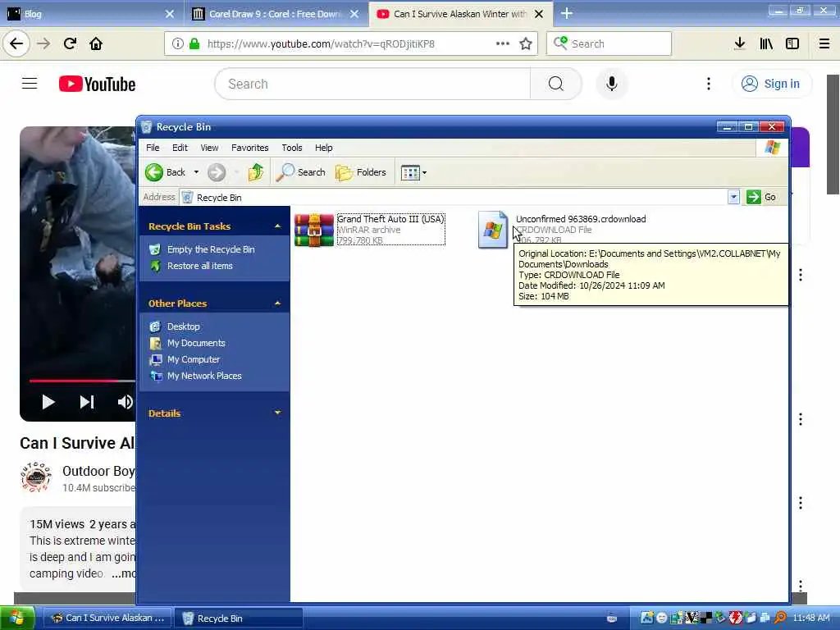
Task: Click the YouTube Sign in button
Action: 771,84
